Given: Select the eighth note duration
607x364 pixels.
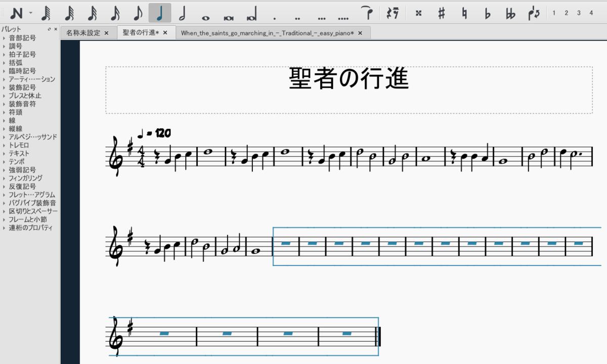Looking at the screenshot, I should pyautogui.click(x=139, y=13).
